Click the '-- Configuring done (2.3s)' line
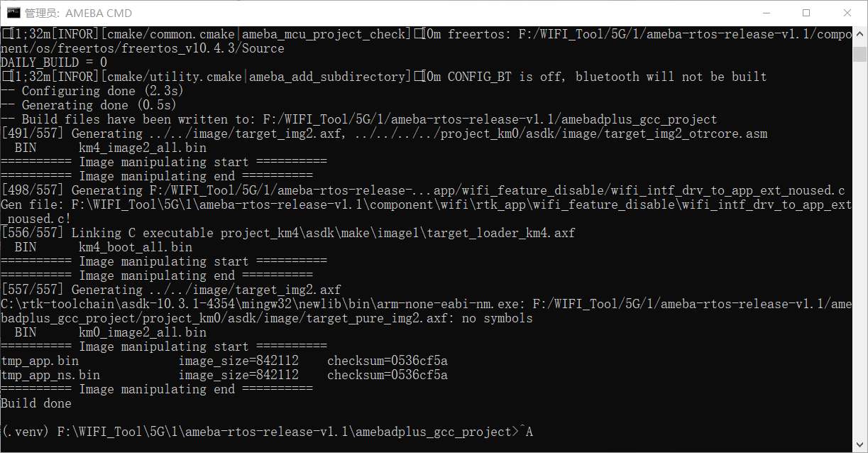This screenshot has height=453, width=868. coord(92,91)
